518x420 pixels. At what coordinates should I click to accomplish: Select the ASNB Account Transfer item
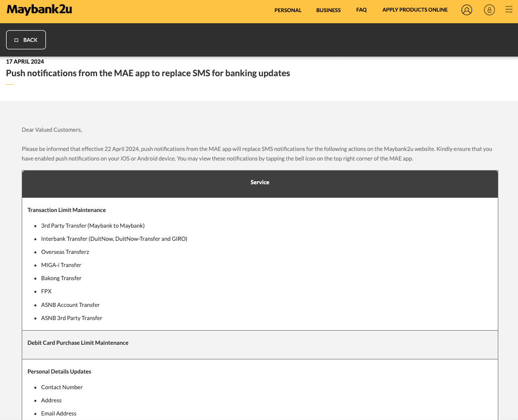70,305
